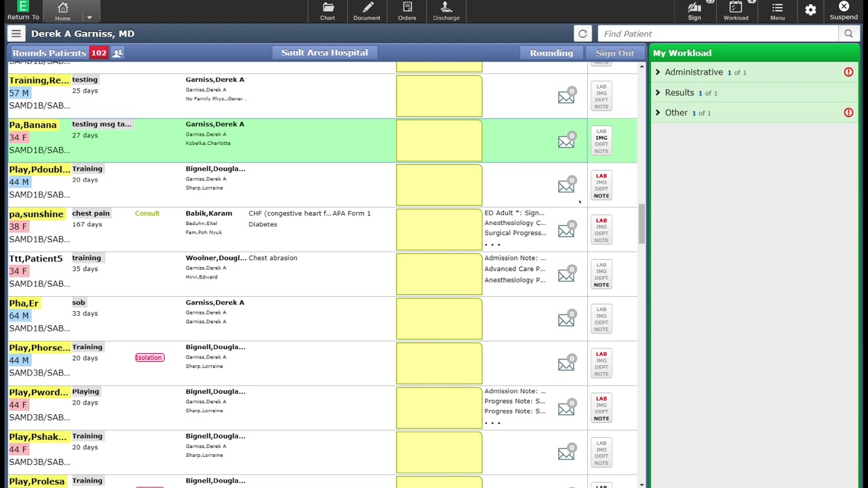Select patient name Ttt,Patient5
868x488 pixels.
coord(35,258)
